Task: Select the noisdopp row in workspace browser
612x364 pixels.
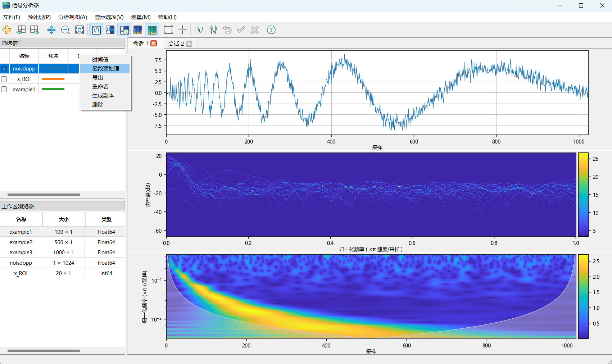Action: coord(21,263)
